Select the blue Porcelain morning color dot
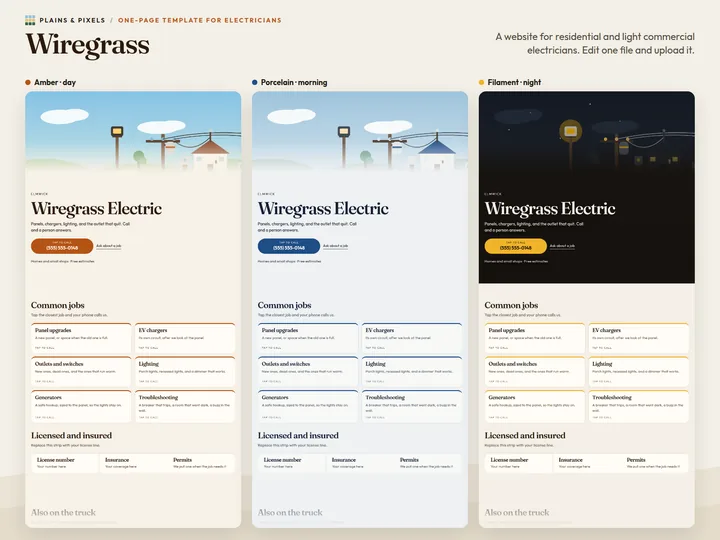Viewport: 720px width, 540px height. 255,82
